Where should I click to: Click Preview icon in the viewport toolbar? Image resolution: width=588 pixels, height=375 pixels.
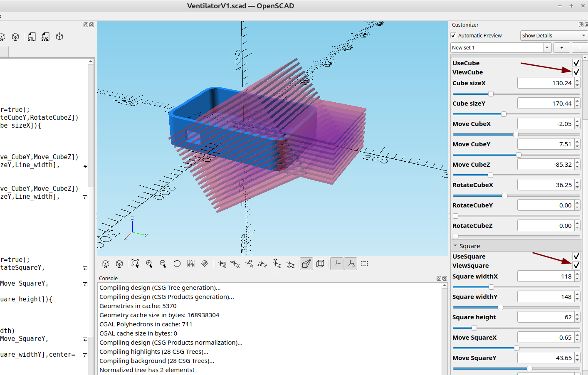(x=106, y=264)
